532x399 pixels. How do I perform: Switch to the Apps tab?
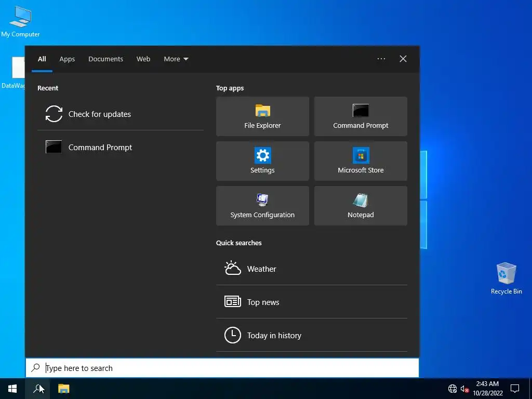[67, 59]
